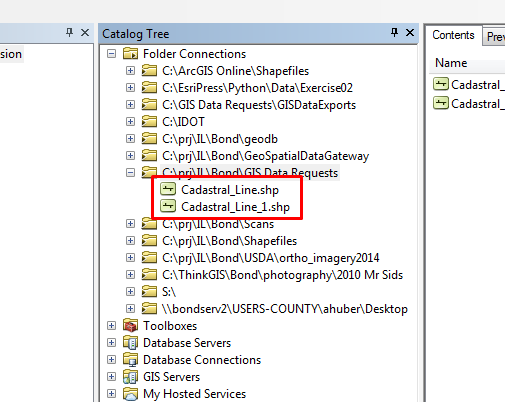This screenshot has width=505, height=402.
Task: Expand the Database Connections node
Action: pyautogui.click(x=112, y=360)
